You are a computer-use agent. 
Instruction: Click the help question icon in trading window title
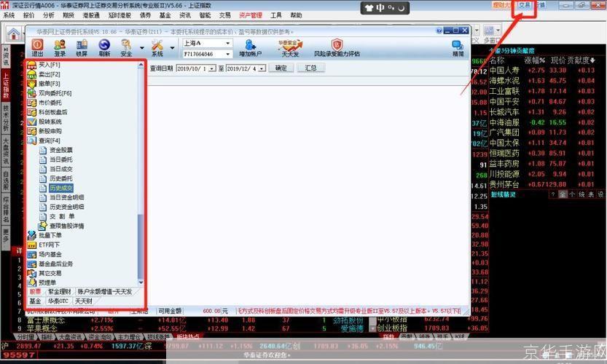click(439, 31)
